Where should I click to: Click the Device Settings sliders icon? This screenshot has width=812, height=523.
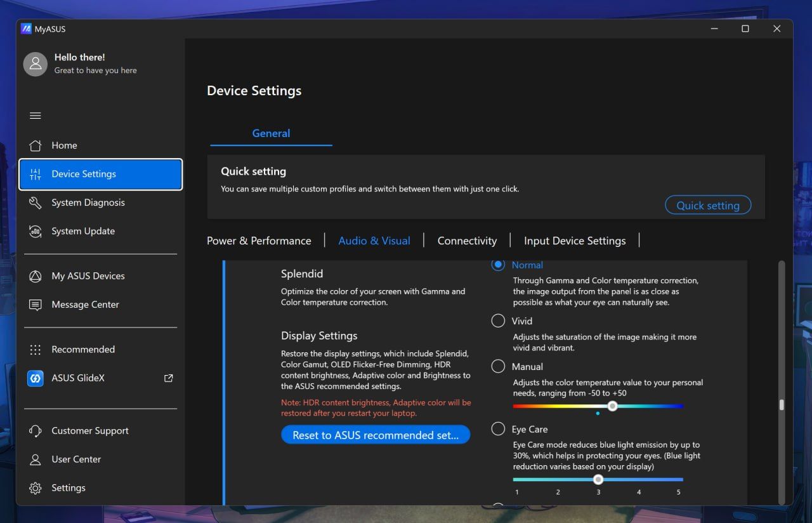click(36, 174)
